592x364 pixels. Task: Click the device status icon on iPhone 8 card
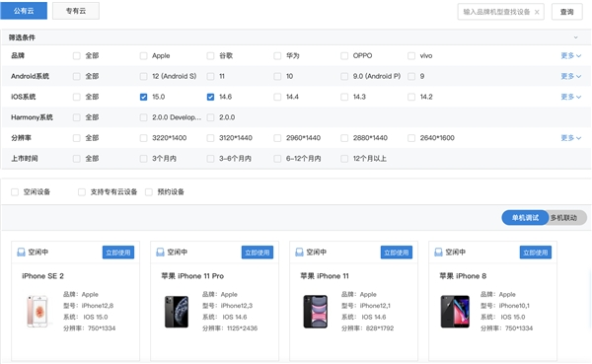coord(438,253)
